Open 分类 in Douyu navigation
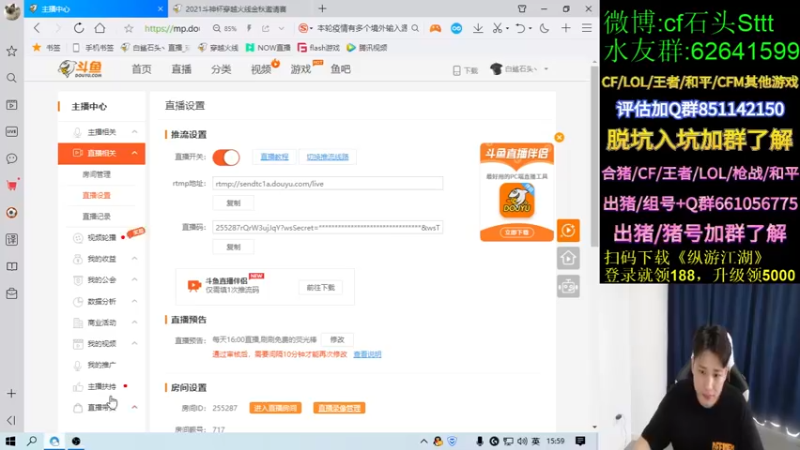 point(221,69)
